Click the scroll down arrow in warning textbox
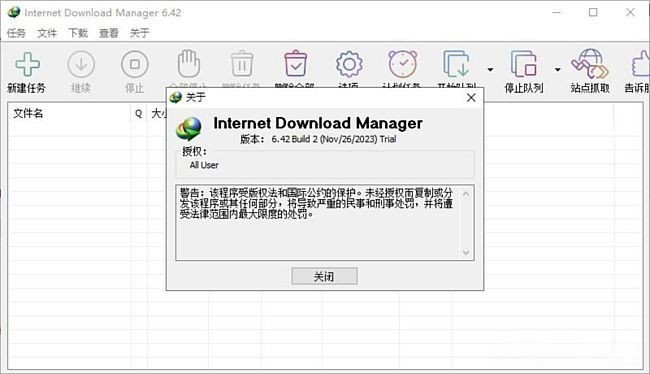This screenshot has height=374, width=650. 466,252
